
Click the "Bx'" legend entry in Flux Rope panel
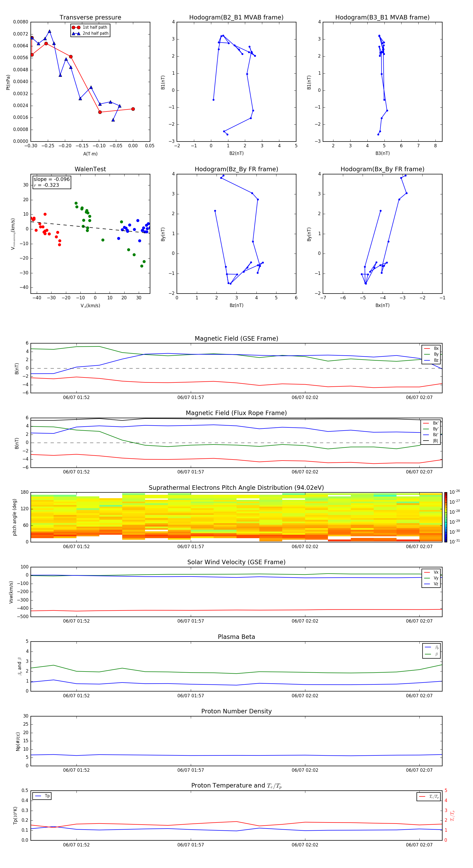(x=431, y=423)
